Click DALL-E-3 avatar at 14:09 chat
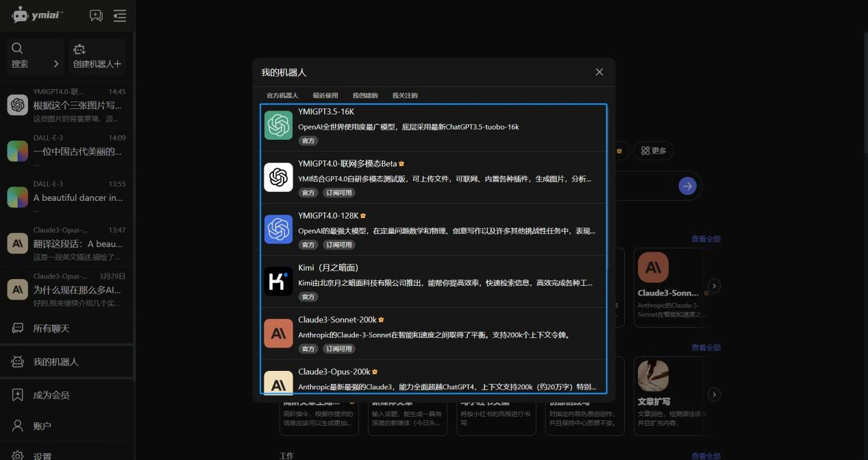Image resolution: width=868 pixels, height=460 pixels. pos(18,151)
